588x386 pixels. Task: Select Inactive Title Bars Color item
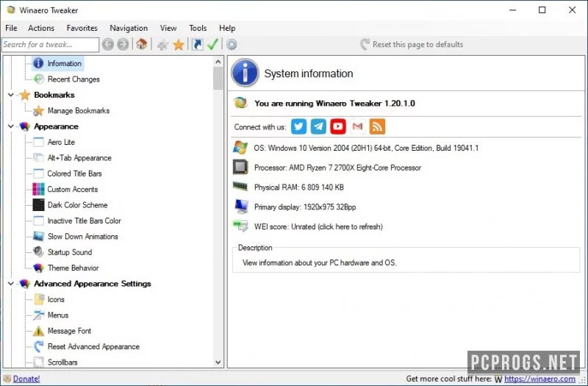[84, 221]
